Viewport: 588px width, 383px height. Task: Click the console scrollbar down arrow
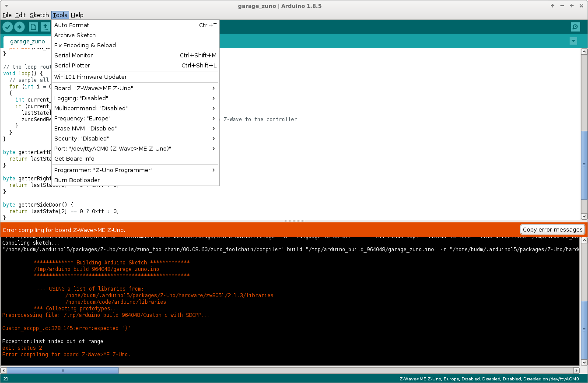point(584,362)
